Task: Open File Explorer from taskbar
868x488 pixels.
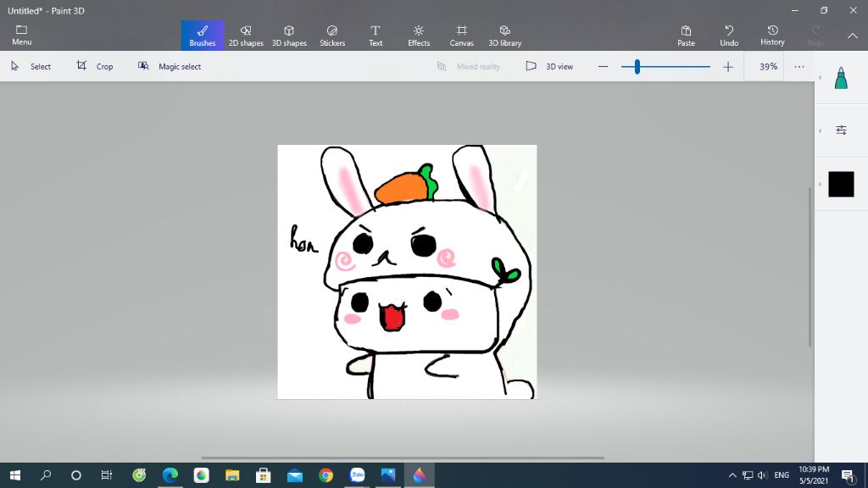Action: click(232, 475)
